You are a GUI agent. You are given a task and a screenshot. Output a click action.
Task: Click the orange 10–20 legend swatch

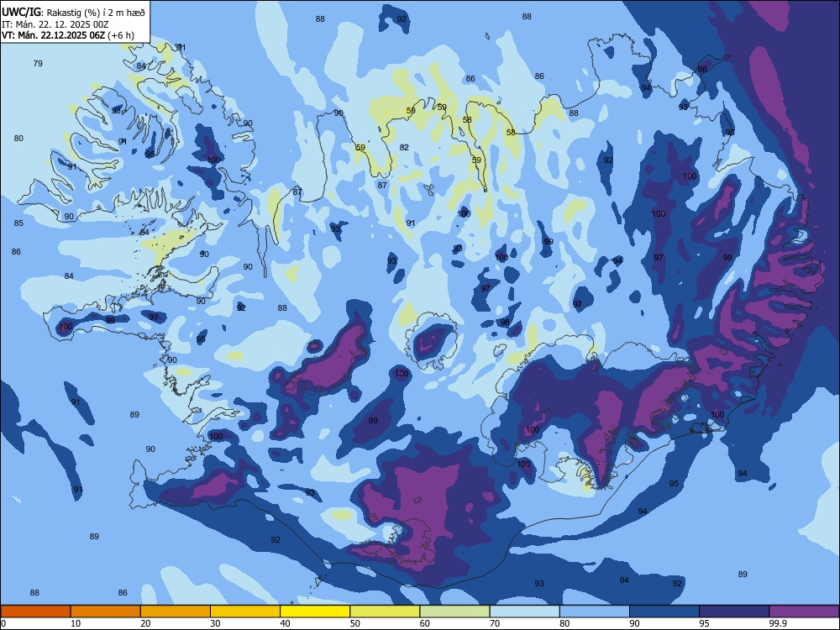pos(106,612)
